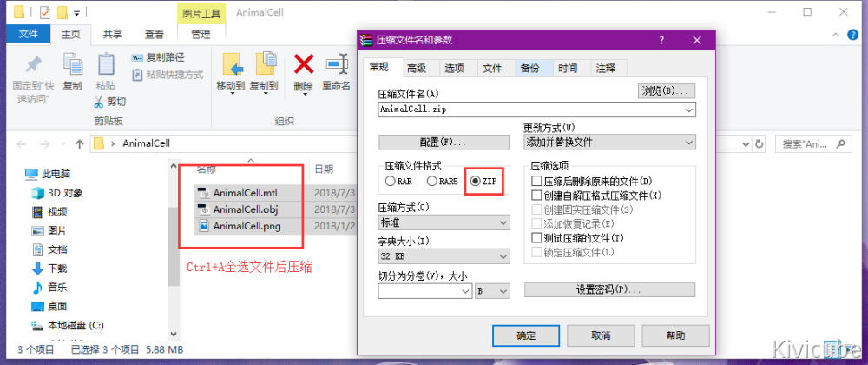Screen dimensions: 868x365
Task: Open the dictionary size 32 KB dropdown
Action: (x=444, y=256)
